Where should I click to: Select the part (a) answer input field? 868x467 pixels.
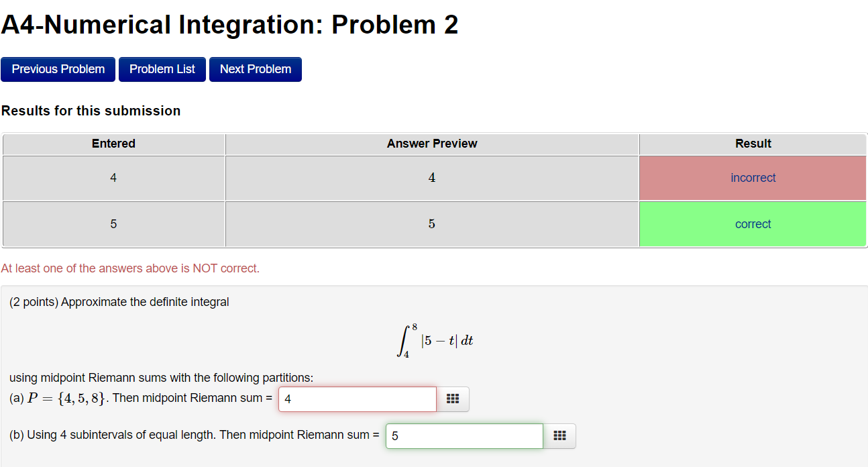pyautogui.click(x=357, y=399)
